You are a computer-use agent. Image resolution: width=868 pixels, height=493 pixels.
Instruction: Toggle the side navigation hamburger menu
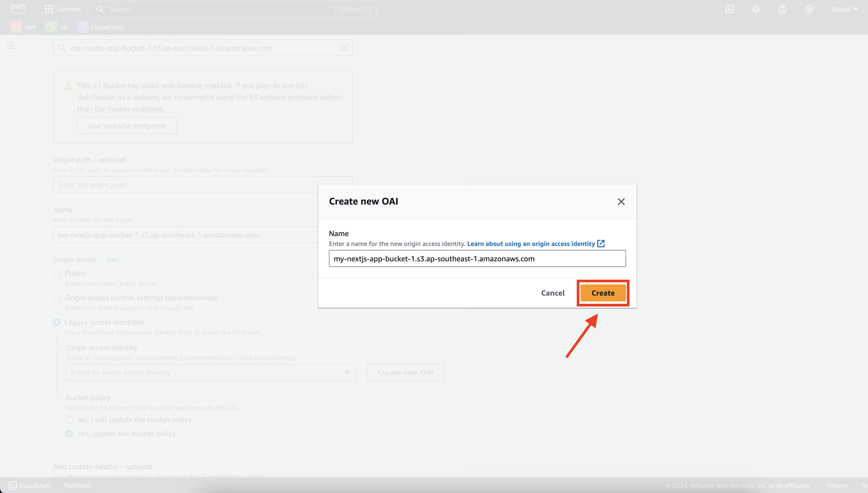click(11, 45)
